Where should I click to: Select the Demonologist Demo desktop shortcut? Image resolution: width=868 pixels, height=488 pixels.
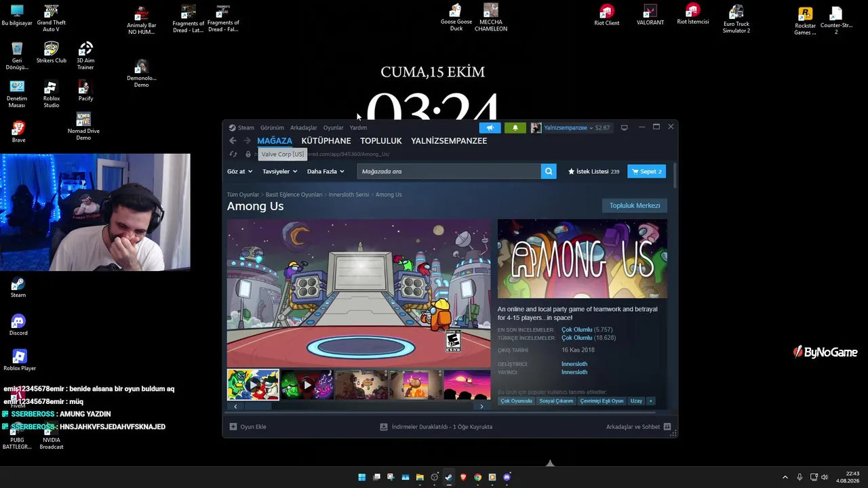(x=141, y=74)
